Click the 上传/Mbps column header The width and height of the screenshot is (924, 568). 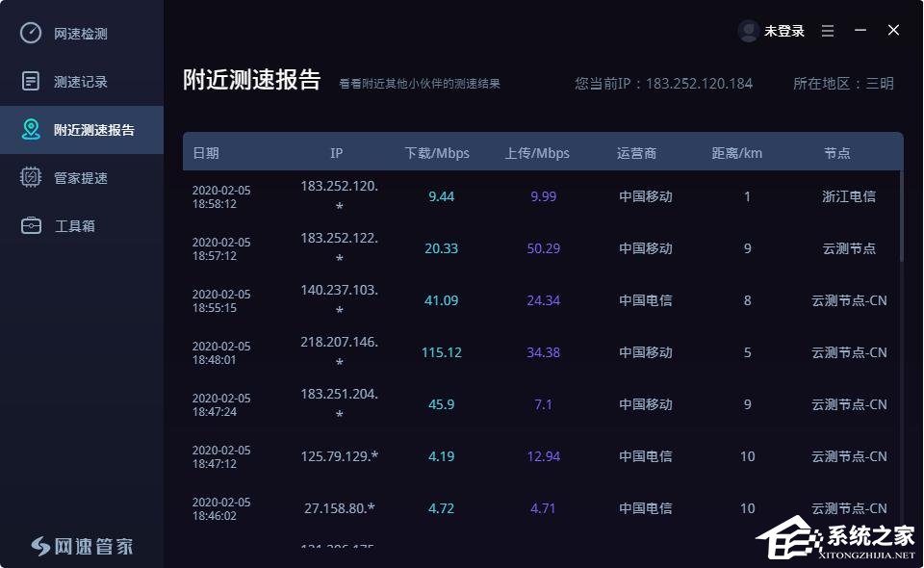tap(537, 153)
